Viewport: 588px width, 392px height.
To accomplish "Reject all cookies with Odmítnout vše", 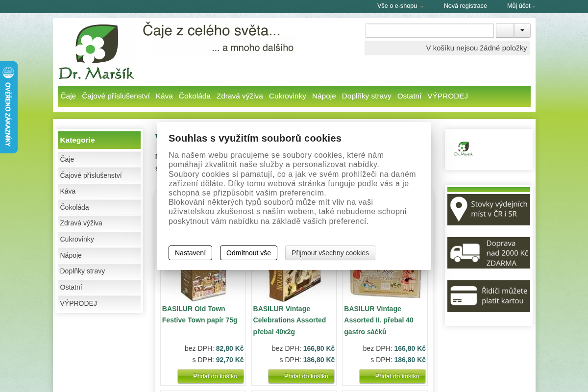I will coord(248,253).
